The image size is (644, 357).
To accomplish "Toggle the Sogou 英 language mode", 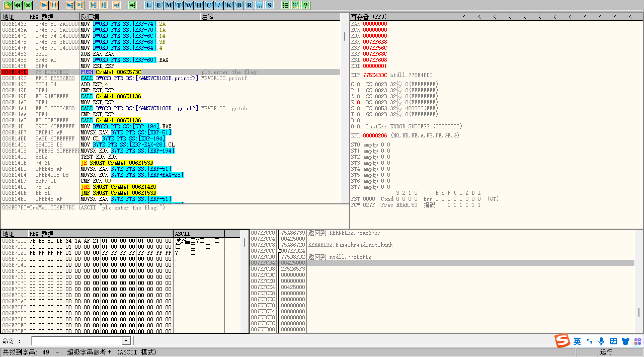I will click(577, 341).
